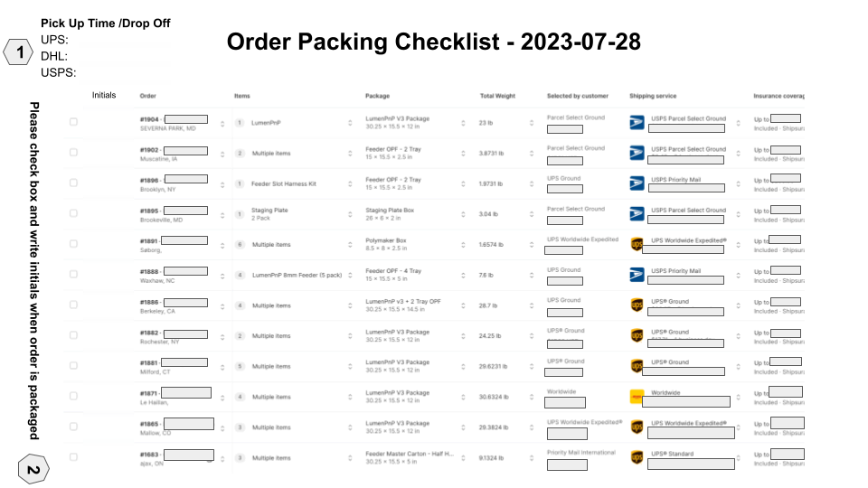868x488 pixels.
Task: Click the USPS logo for order #1896
Action: [x=637, y=183]
